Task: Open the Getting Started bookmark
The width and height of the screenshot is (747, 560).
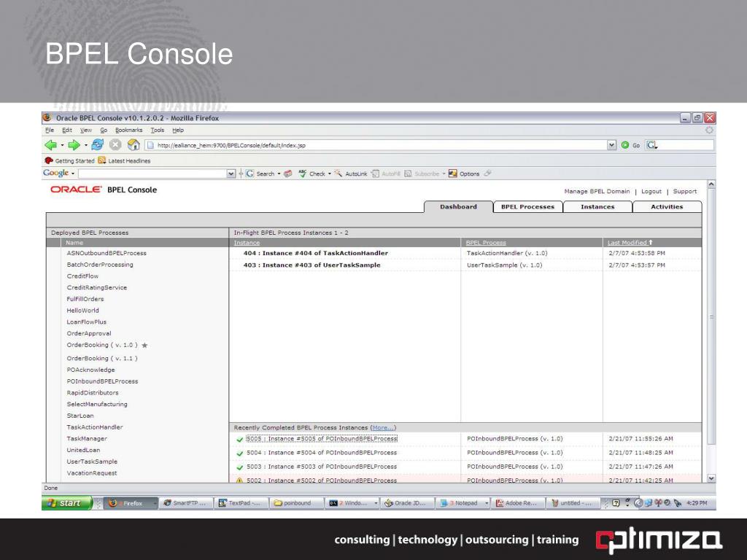Action: coord(69,161)
